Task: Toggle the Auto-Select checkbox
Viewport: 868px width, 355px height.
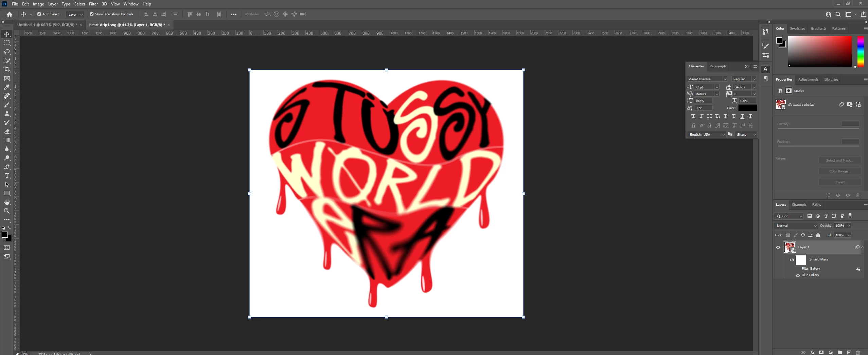Action: (x=39, y=14)
